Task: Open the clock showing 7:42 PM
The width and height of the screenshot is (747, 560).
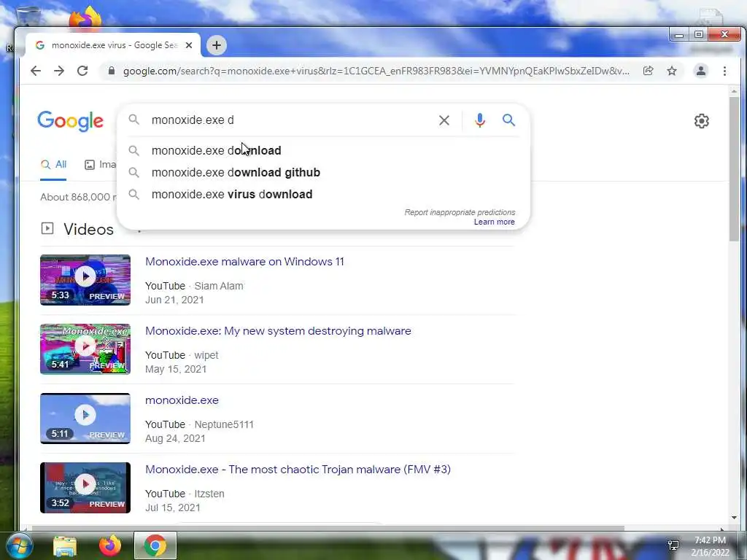Action: [x=710, y=546]
